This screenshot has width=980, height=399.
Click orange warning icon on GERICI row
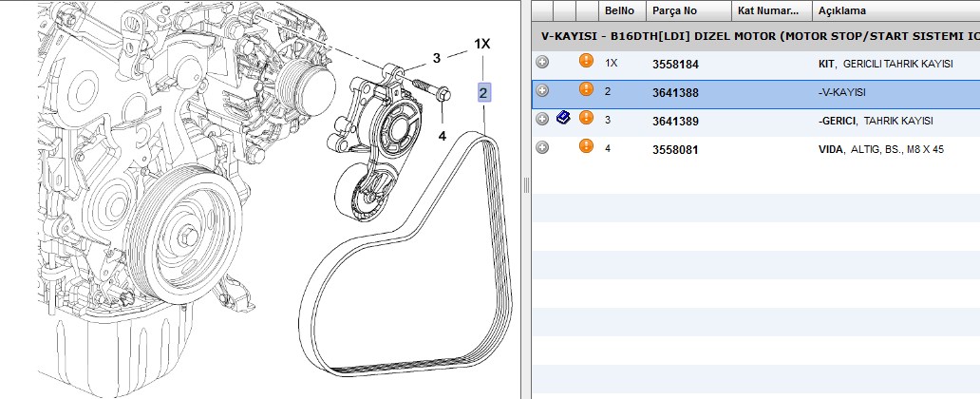[586, 118]
